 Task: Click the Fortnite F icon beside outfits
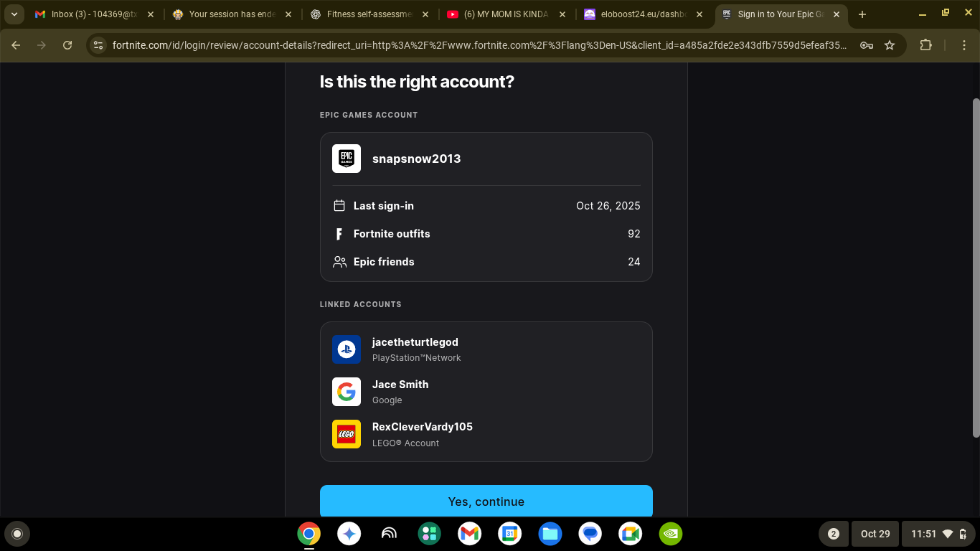(339, 234)
